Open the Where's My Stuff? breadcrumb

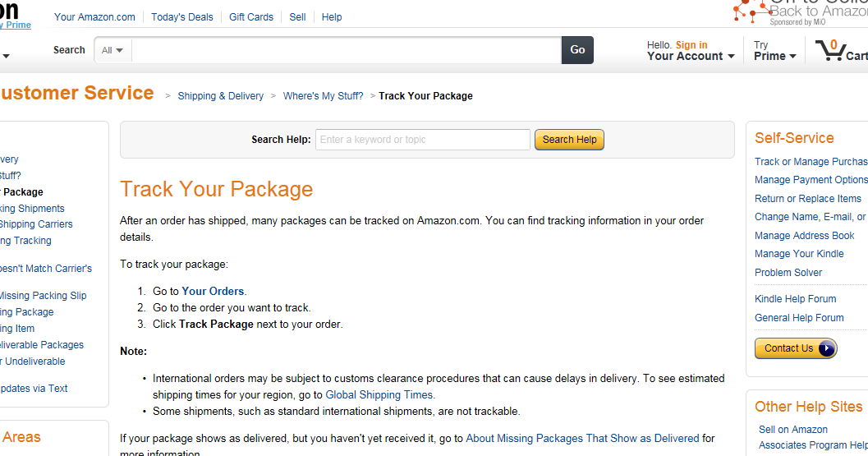(323, 96)
